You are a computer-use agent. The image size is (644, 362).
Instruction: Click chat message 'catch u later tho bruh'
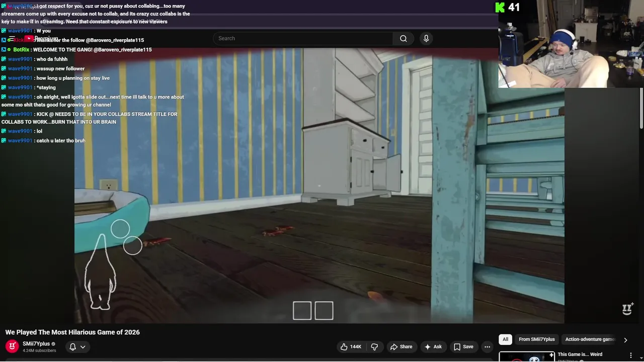[x=61, y=141]
